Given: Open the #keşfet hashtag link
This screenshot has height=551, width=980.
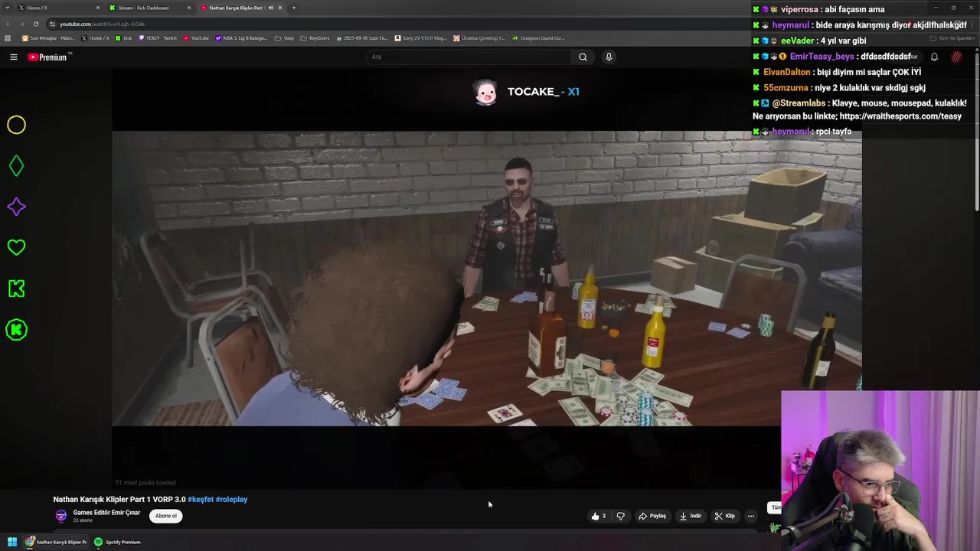Looking at the screenshot, I should 201,499.
